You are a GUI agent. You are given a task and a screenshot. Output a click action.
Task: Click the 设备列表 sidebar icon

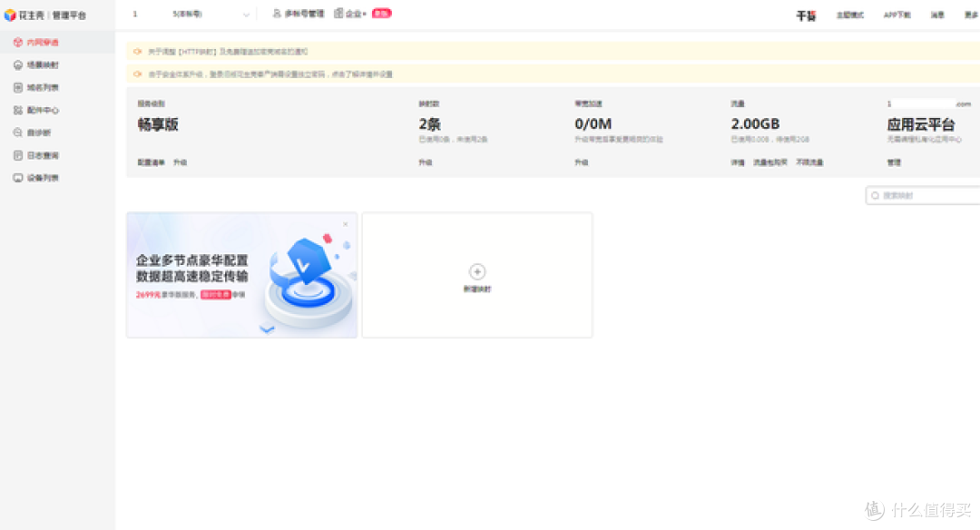(x=18, y=178)
